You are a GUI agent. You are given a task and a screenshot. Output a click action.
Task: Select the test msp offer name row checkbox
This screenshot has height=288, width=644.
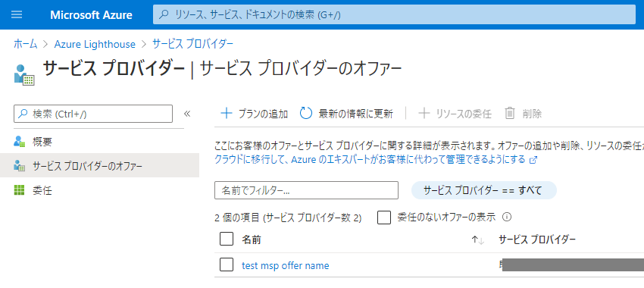click(227, 265)
